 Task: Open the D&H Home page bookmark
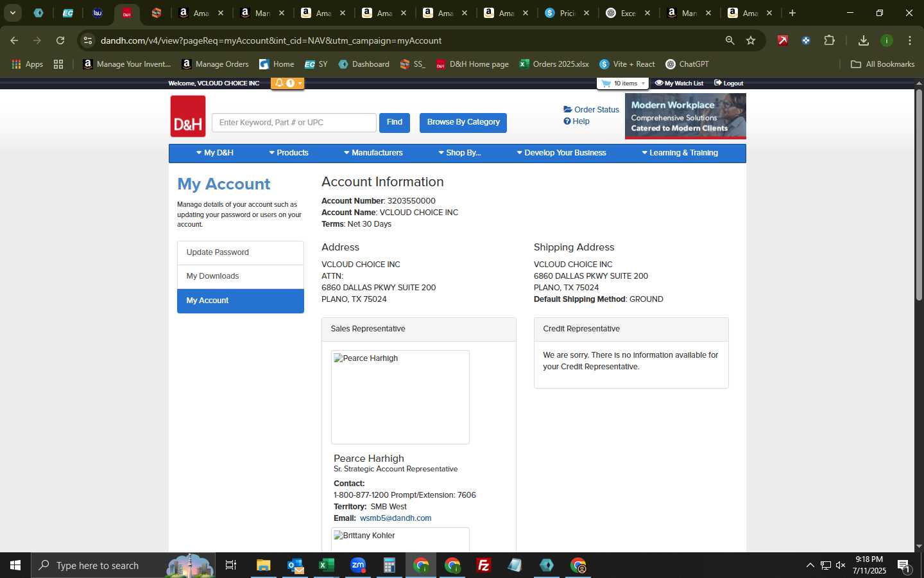(x=472, y=64)
